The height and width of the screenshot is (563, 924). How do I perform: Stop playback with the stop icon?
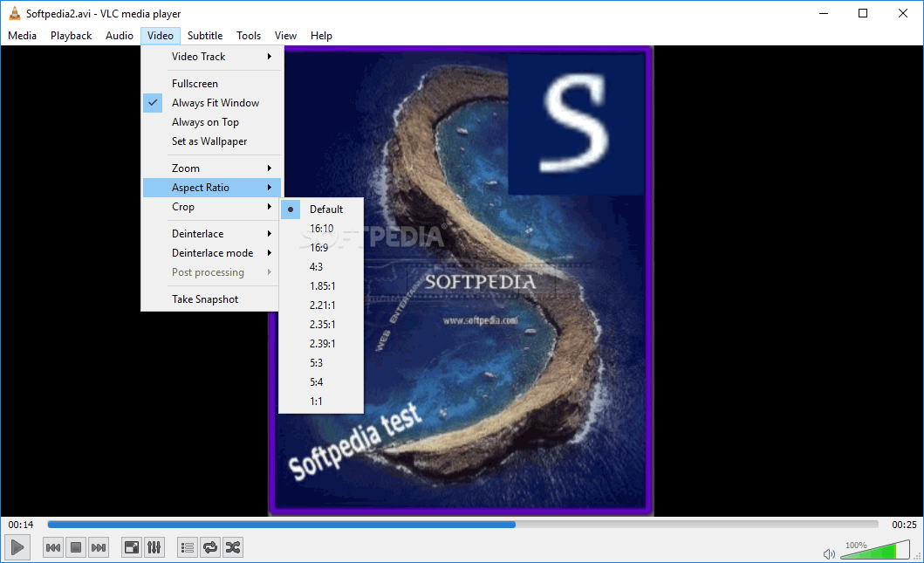point(75,547)
